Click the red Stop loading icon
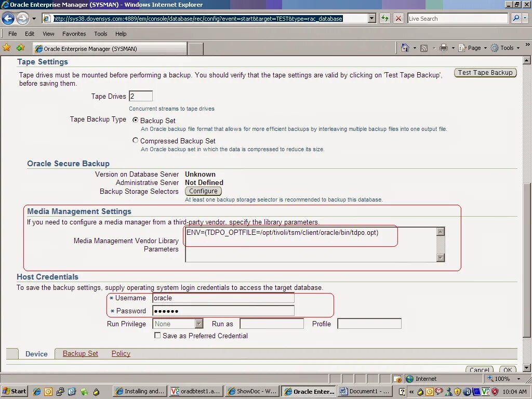Viewport: 532px width, 399px height. [398, 19]
